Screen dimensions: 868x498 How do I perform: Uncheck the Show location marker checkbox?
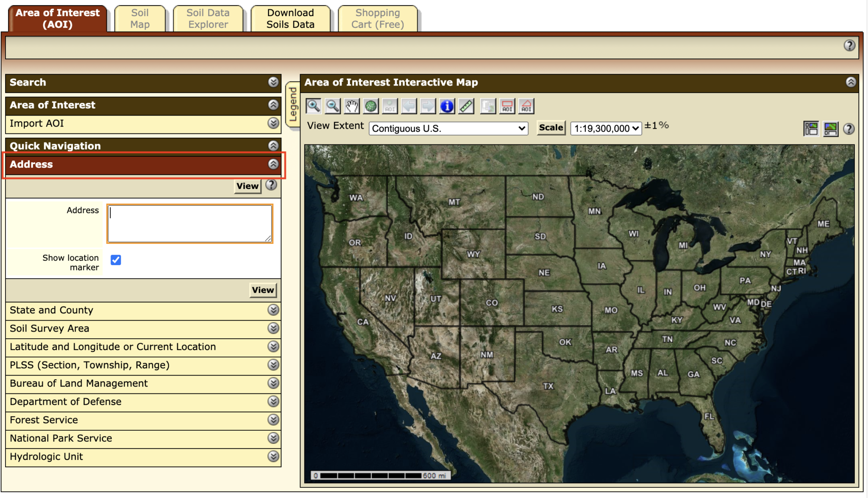click(x=116, y=260)
